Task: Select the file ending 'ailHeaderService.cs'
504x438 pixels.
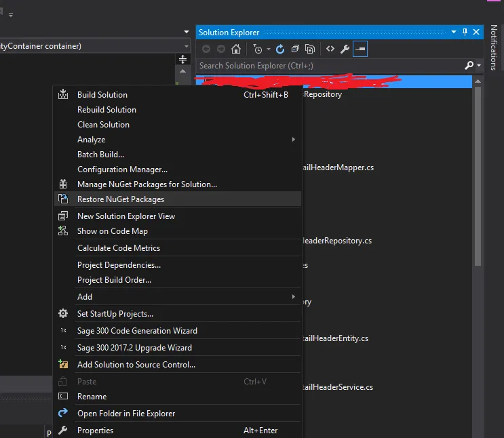Action: [x=338, y=387]
